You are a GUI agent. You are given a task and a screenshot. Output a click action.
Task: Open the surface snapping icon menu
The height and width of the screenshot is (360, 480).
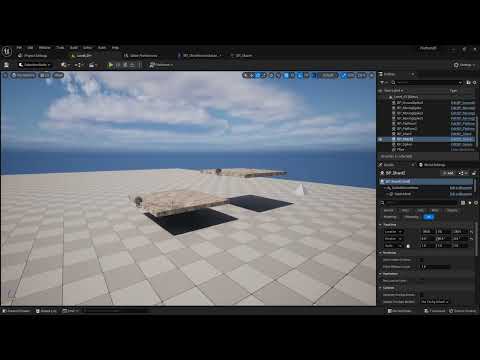click(x=278, y=76)
